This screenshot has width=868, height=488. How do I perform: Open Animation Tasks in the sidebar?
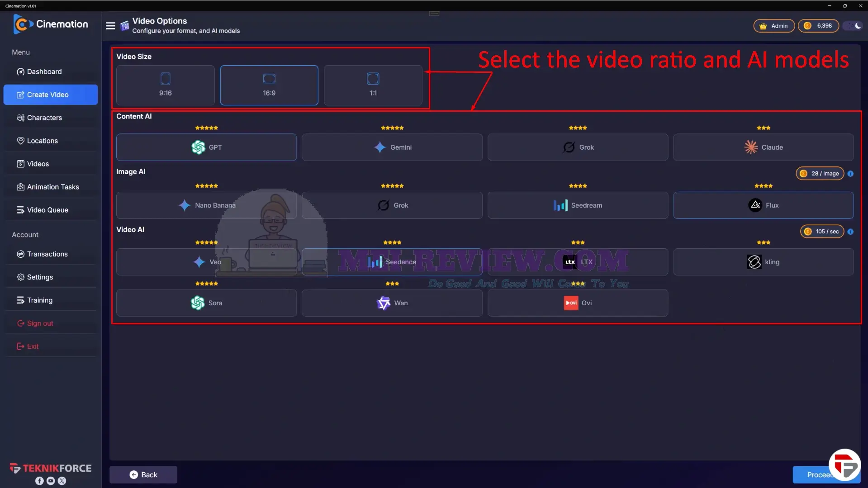[x=51, y=187]
